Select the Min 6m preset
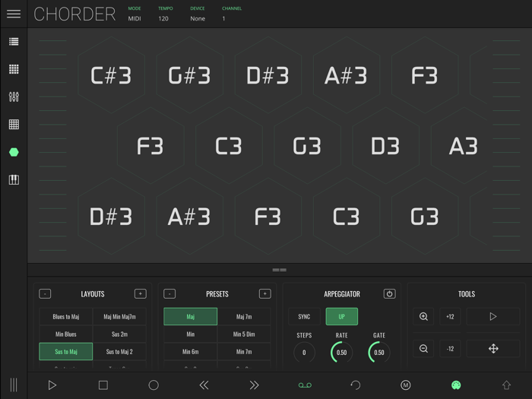The image size is (532, 399). click(x=190, y=351)
